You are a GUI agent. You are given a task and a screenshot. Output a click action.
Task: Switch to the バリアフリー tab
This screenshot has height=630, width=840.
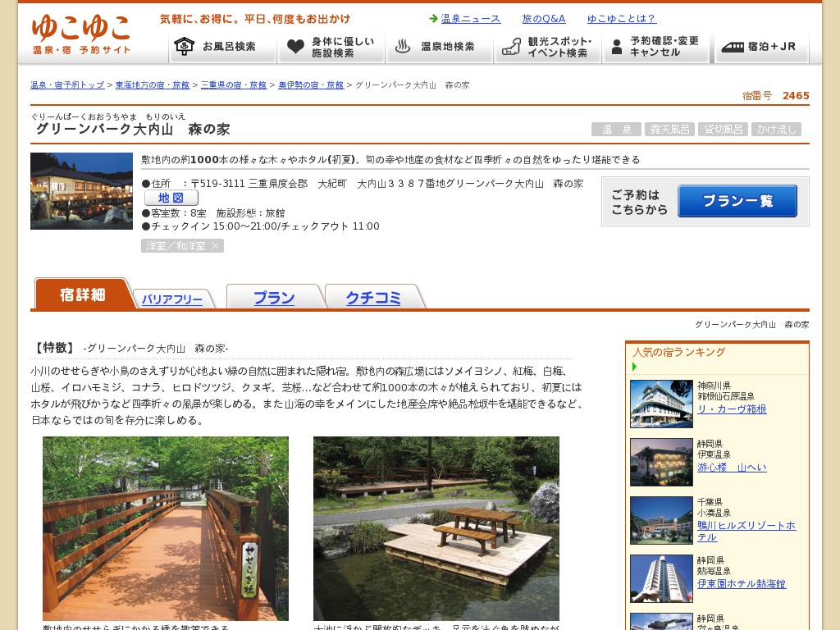pos(172,299)
